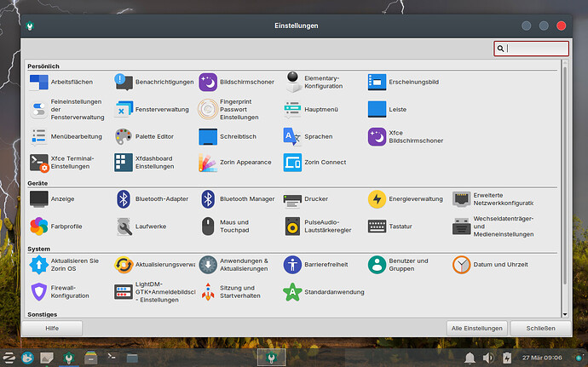Open Anzeige display settings
Viewport: 588px width, 367px height.
click(52, 199)
